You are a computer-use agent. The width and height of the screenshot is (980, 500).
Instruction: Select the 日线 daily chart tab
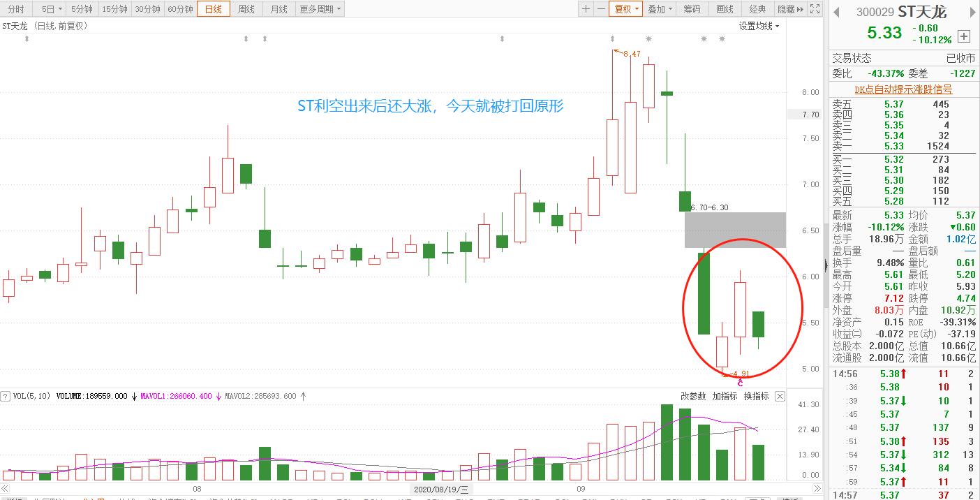[x=214, y=9]
